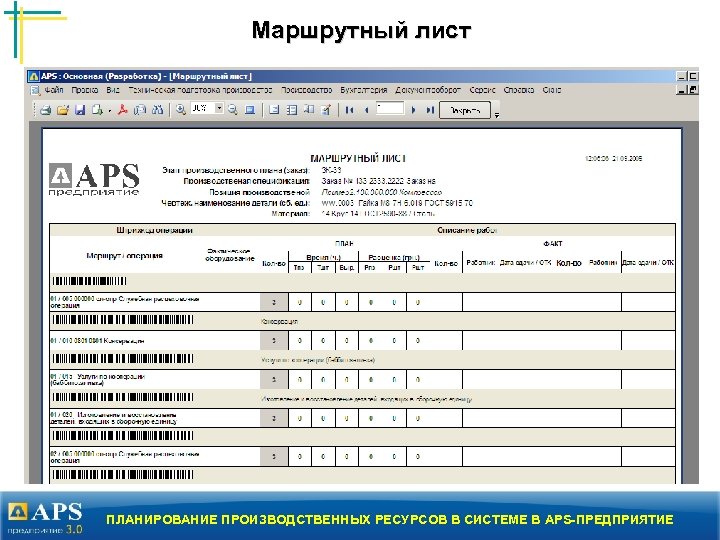Click the МАРШРУТНЫЙ ЛИСТ report heading
Image resolution: width=720 pixels, height=540 pixels.
coord(358,158)
